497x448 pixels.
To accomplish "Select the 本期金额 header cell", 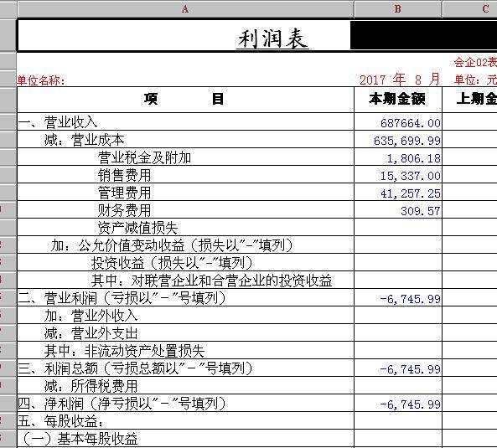I will pyautogui.click(x=398, y=100).
